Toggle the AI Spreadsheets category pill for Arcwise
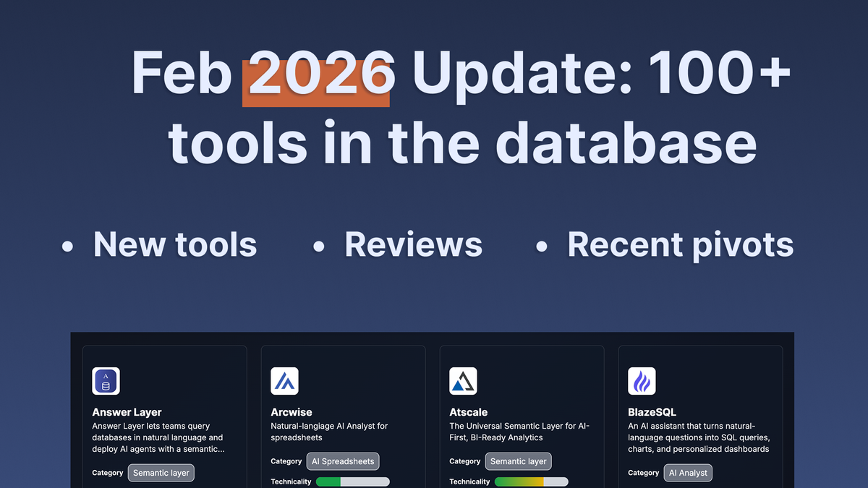 [342, 461]
